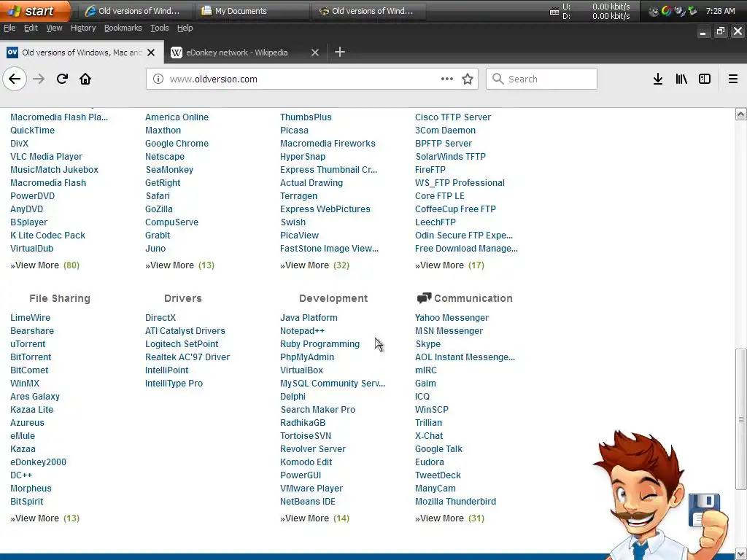Open the DirectX drivers link

(160, 318)
